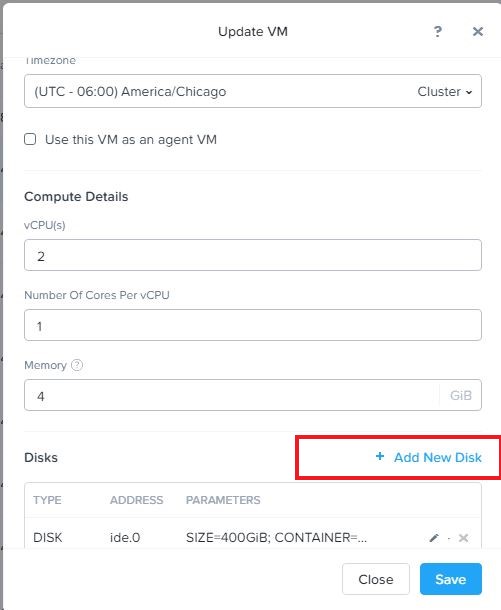This screenshot has height=610, width=501.
Task: Expand the Cluster chevron arrow
Action: pos(469,92)
